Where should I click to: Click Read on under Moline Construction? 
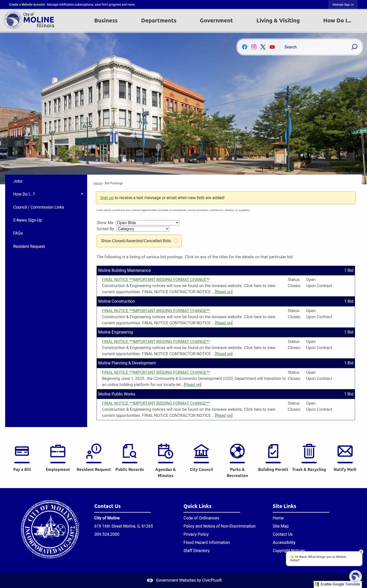pos(224,323)
